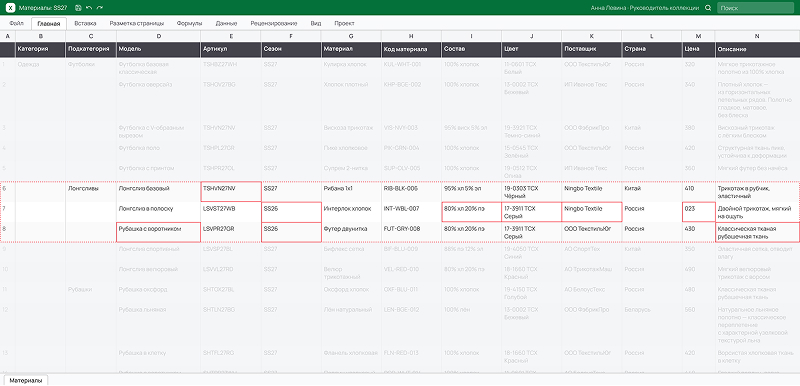Image resolution: width=800 pixels, height=386 pixels.
Task: Switch to the Вид tab
Action: tap(316, 23)
